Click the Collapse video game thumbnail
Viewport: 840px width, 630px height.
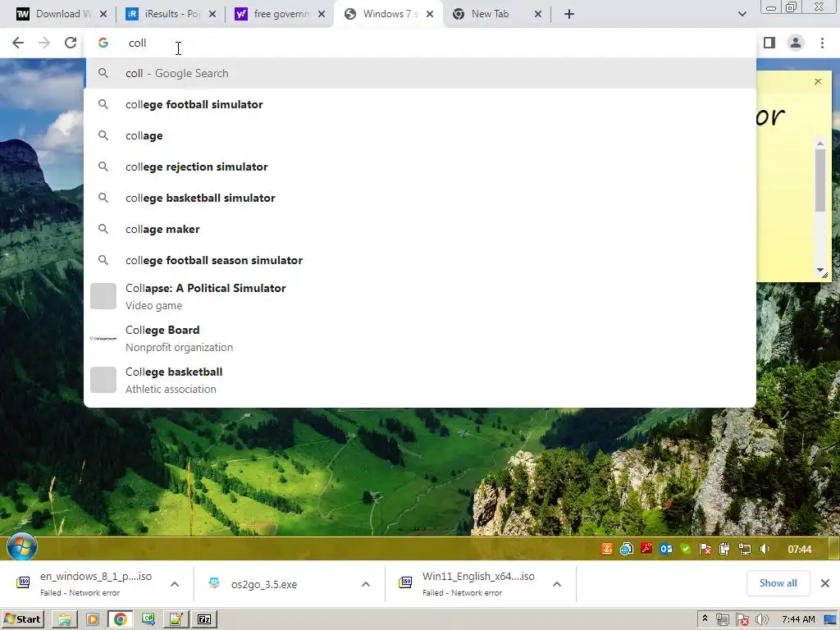coord(103,296)
